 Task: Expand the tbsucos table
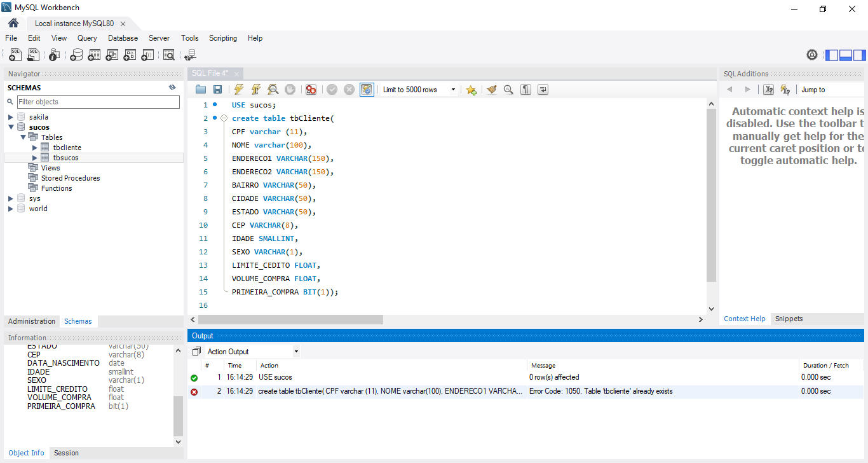click(35, 158)
